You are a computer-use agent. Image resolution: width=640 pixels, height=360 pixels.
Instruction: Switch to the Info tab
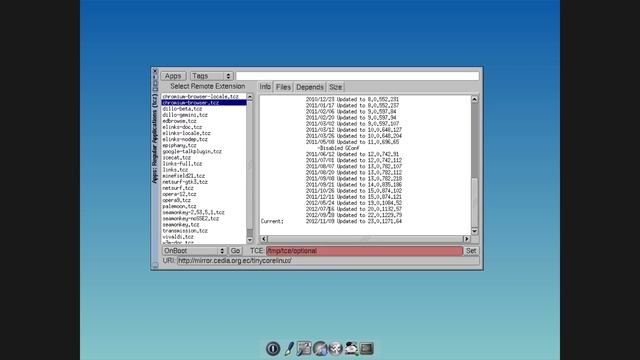[x=265, y=87]
